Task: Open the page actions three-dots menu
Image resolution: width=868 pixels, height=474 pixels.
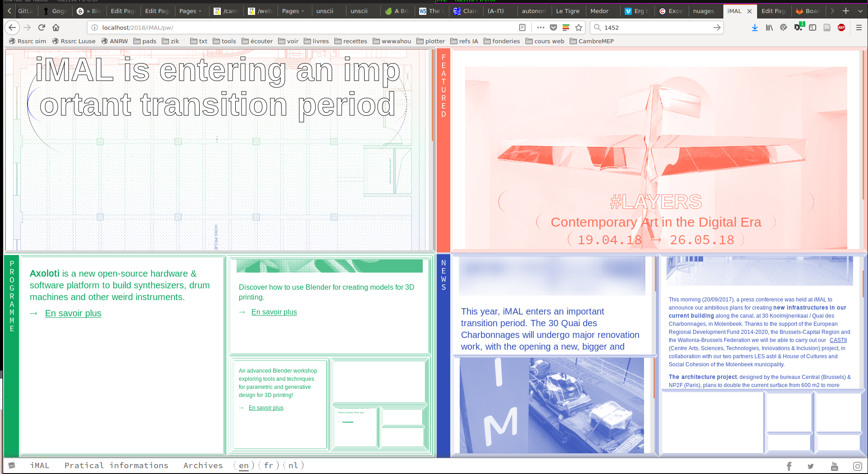Action: (540, 27)
